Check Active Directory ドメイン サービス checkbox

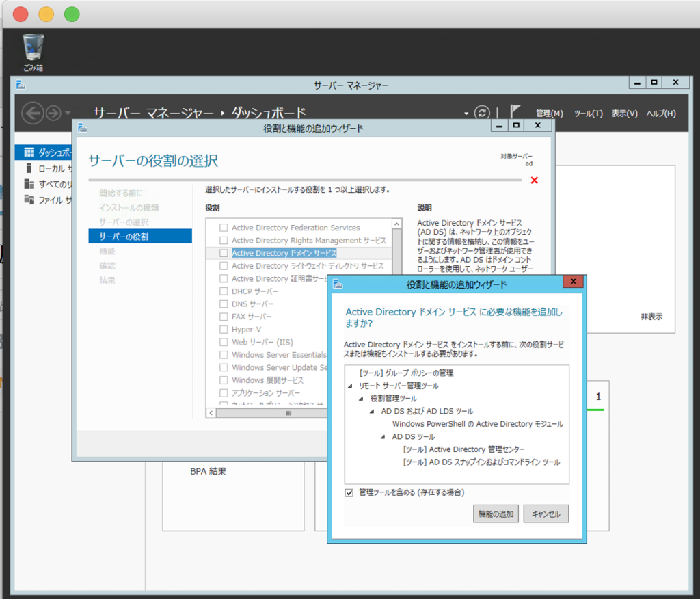[224, 253]
